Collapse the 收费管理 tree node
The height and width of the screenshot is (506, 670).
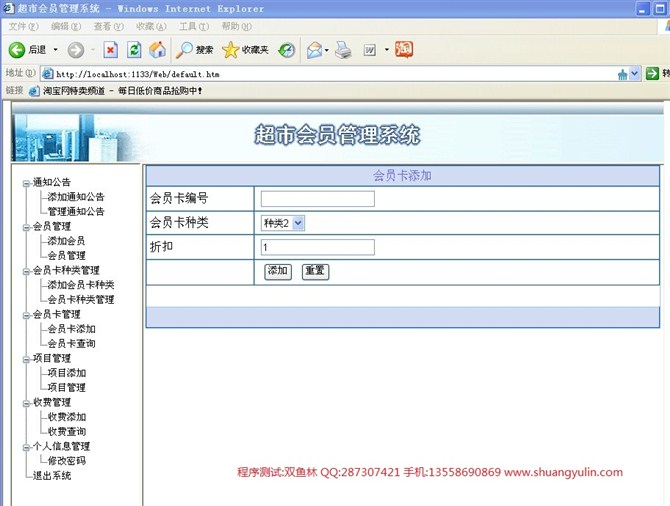click(26, 403)
